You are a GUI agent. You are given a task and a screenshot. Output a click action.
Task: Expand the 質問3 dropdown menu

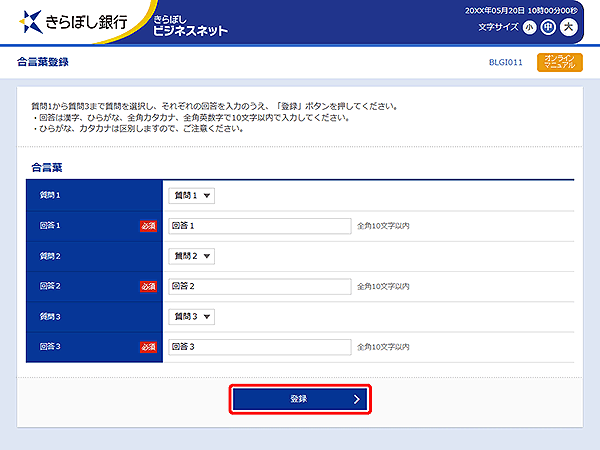pos(192,317)
